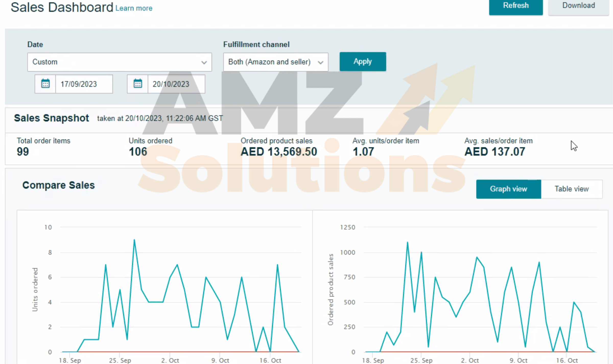Image resolution: width=613 pixels, height=364 pixels.
Task: Open the start date calendar icon
Action: click(45, 84)
